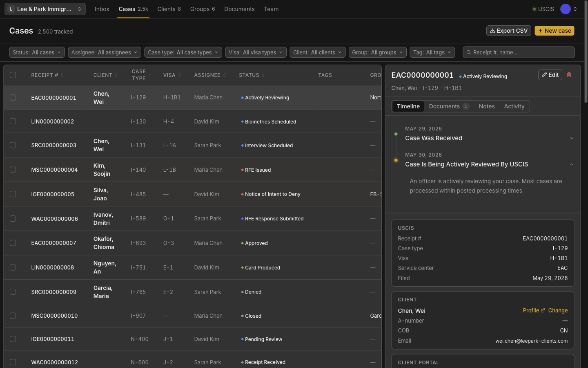The width and height of the screenshot is (588, 368).
Task: Open the Status: All cases filter
Action: pyautogui.click(x=37, y=52)
